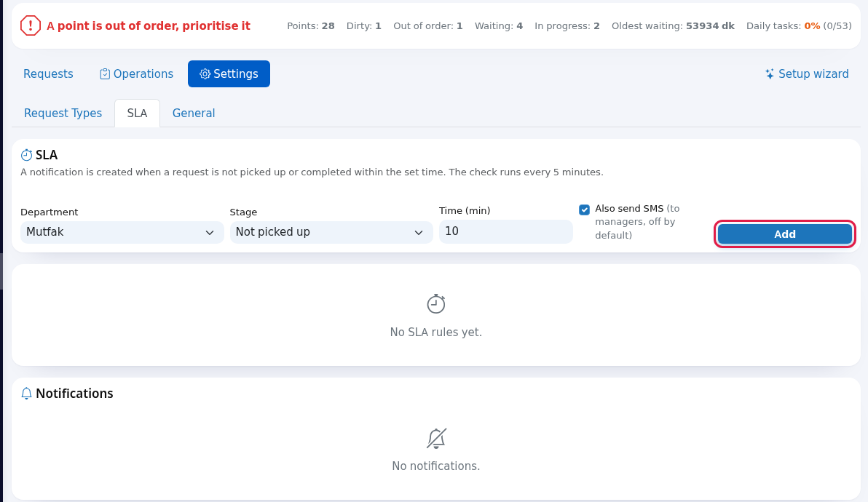Select the Settings section button

coord(229,74)
